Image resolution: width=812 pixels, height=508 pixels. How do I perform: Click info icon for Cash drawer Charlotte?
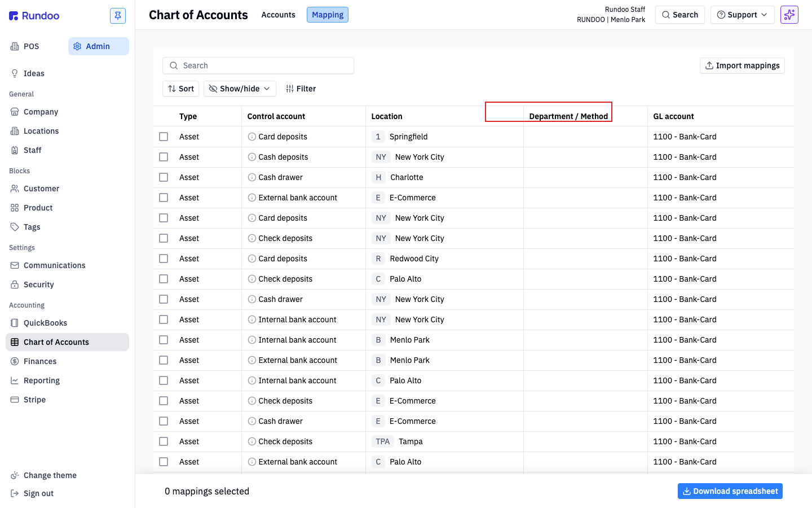pos(252,177)
